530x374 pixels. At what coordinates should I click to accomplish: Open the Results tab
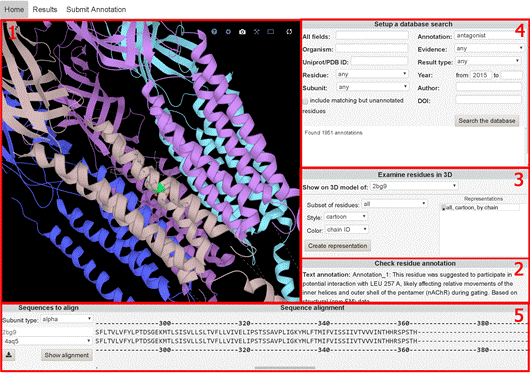(x=45, y=9)
